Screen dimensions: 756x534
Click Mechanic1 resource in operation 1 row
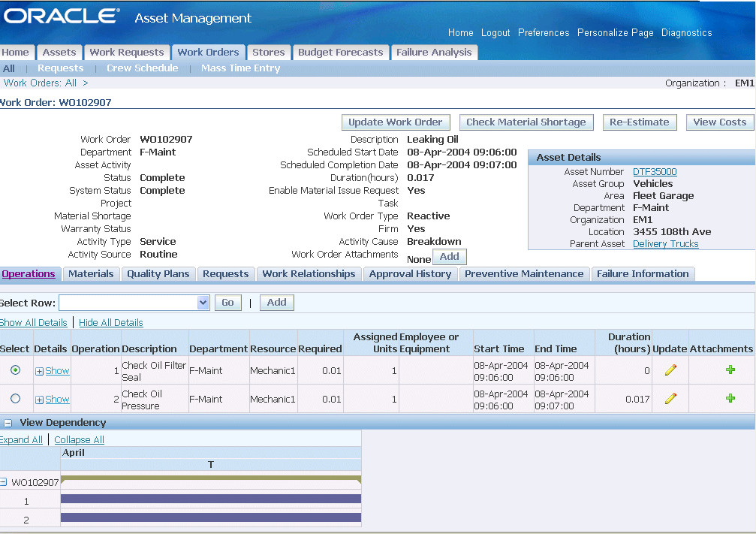(x=273, y=371)
